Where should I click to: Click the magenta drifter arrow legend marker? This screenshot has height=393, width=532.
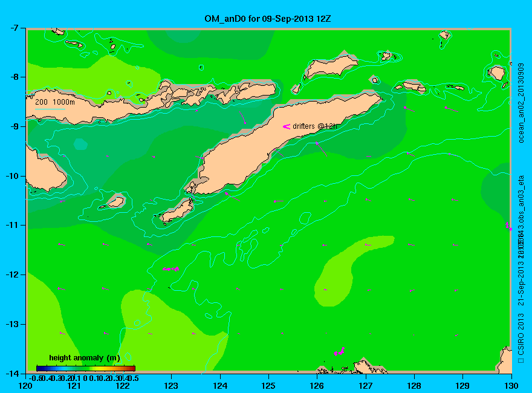click(x=287, y=126)
